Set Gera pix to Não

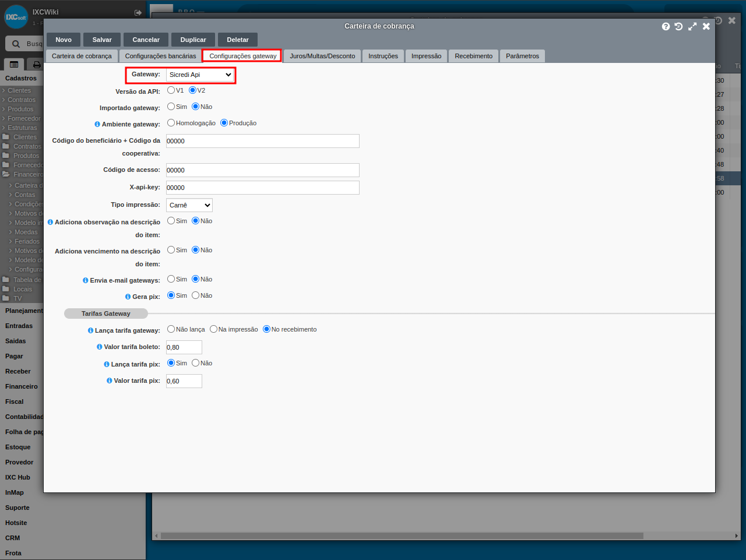195,295
